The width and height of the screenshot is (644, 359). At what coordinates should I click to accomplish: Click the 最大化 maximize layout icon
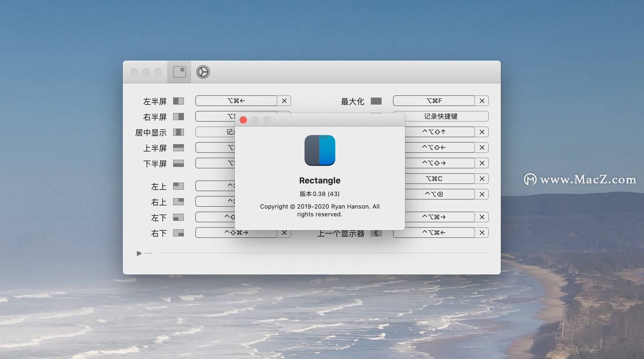click(x=376, y=101)
